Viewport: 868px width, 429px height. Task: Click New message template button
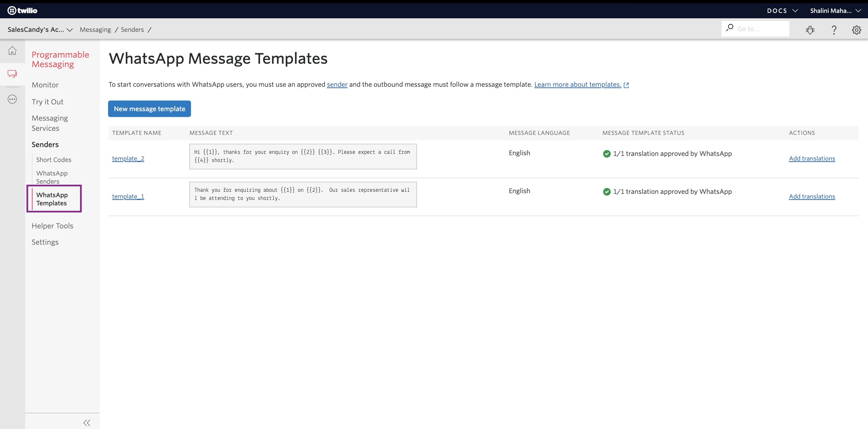[150, 109]
